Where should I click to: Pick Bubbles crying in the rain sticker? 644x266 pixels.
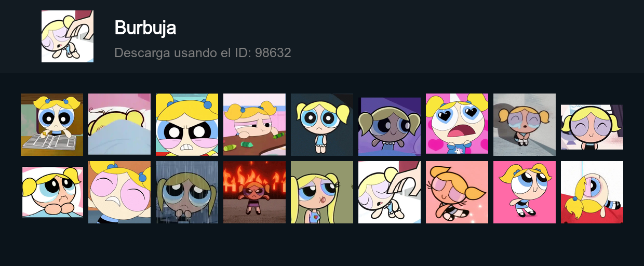pos(187,192)
